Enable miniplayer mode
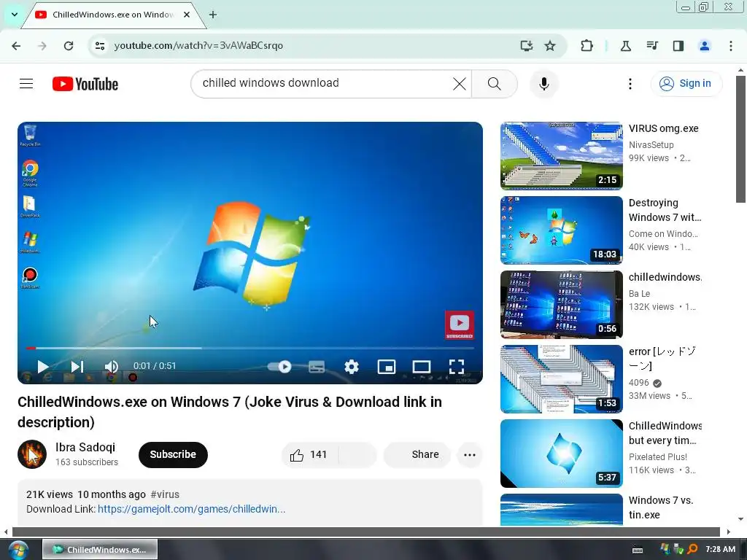This screenshot has height=560, width=747. [x=387, y=366]
